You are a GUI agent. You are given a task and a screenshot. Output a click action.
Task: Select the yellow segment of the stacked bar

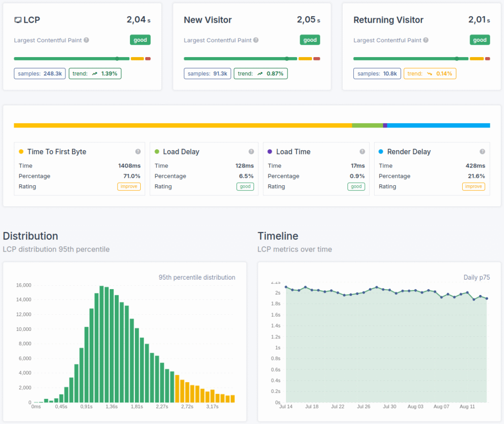pyautogui.click(x=182, y=125)
